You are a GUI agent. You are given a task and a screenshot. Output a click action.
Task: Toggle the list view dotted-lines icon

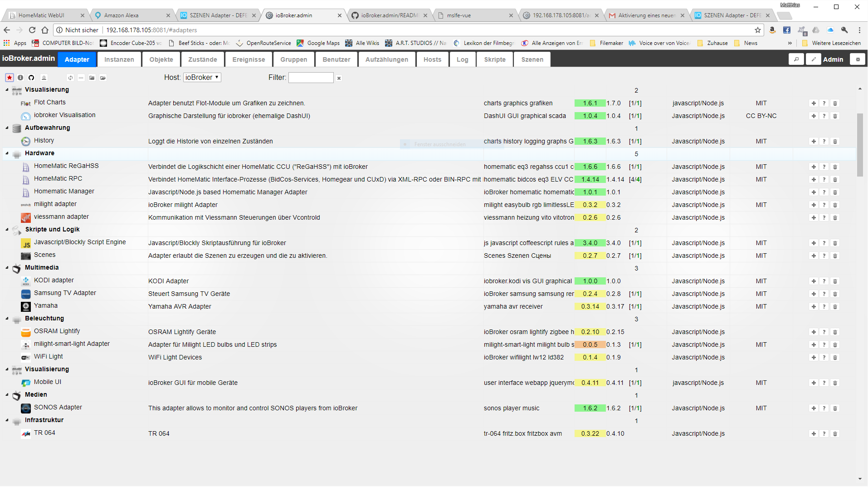pyautogui.click(x=81, y=78)
